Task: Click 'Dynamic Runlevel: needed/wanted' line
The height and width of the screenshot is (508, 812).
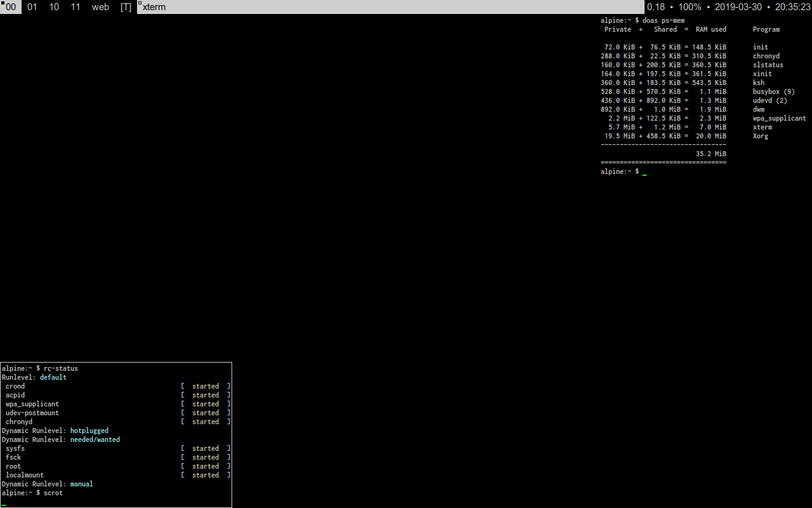Action: 61,439
